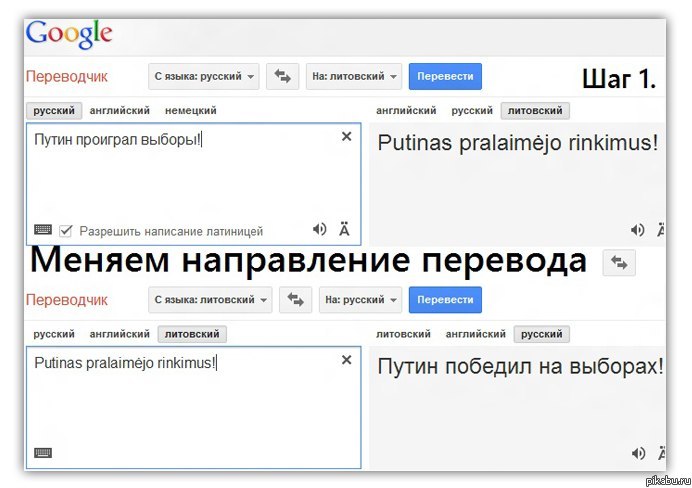Click translated text 'Путин победил на выборах!'

(520, 366)
